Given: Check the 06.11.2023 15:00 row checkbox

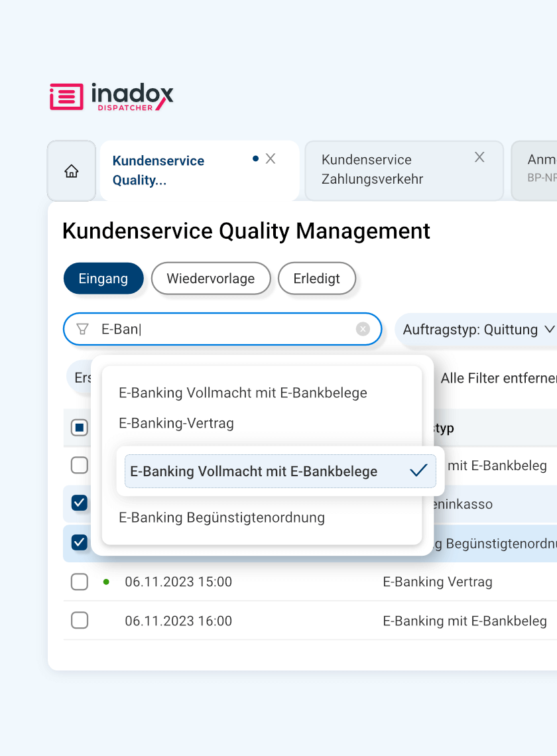Looking at the screenshot, I should (79, 582).
